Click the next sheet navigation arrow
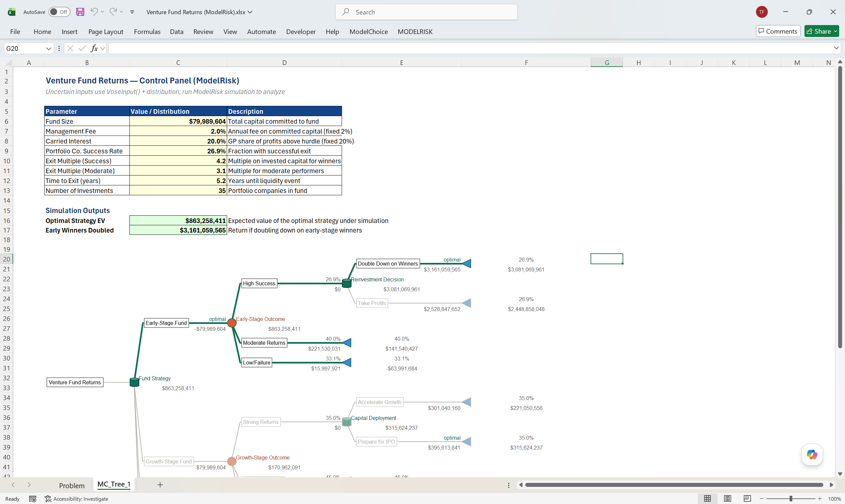This screenshot has width=845, height=504. (29, 485)
